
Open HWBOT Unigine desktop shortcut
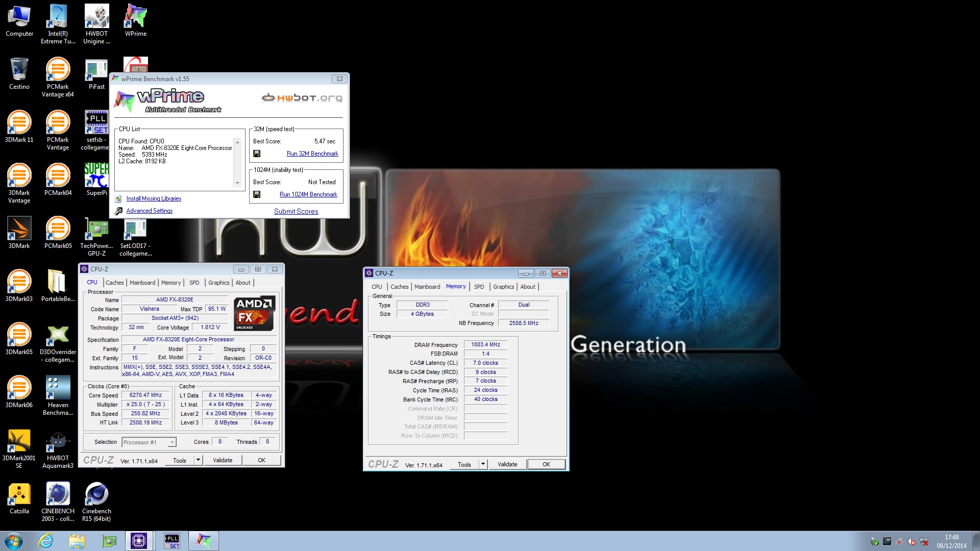click(96, 24)
